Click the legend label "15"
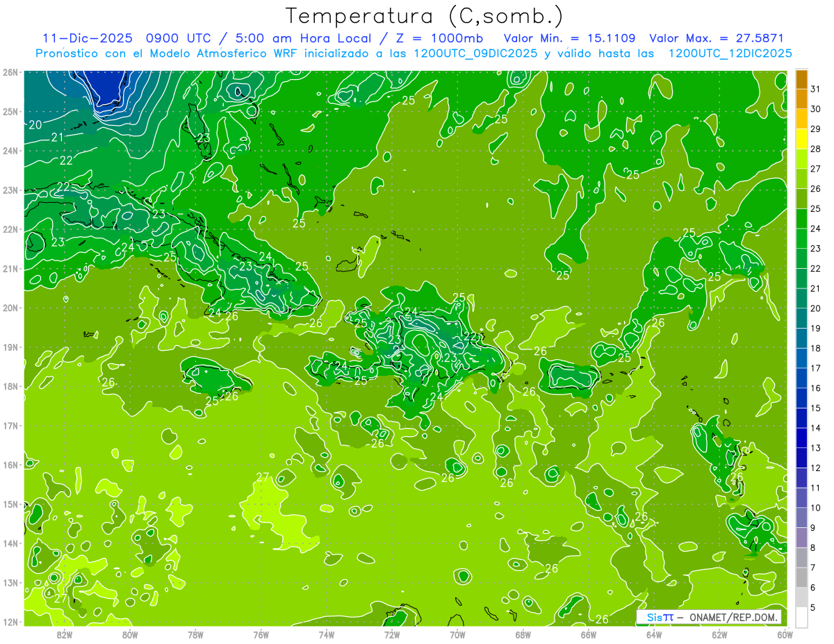The height and width of the screenshot is (644, 834). (815, 408)
